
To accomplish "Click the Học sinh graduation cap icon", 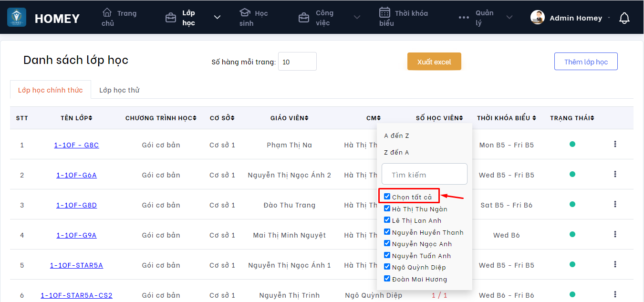I will 245,12.
